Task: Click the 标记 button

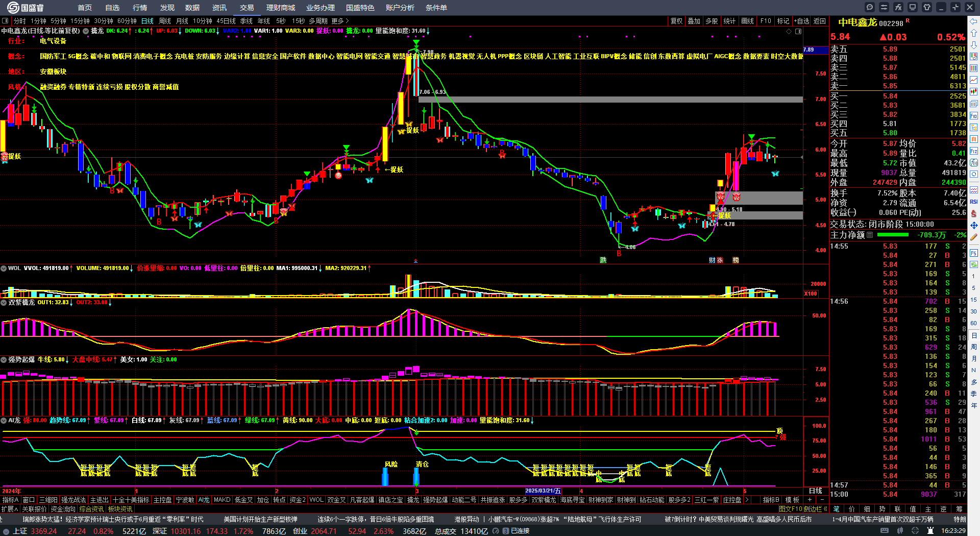Action: [783, 21]
